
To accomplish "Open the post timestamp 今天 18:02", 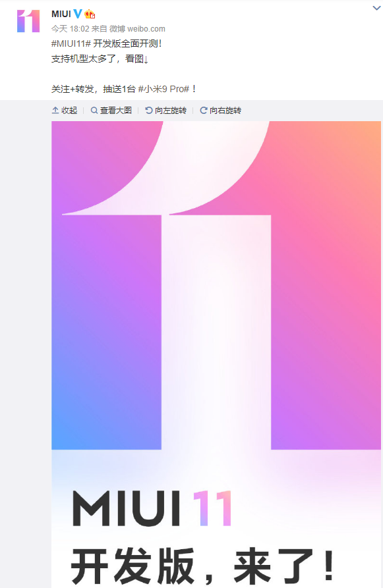I will click(x=71, y=29).
